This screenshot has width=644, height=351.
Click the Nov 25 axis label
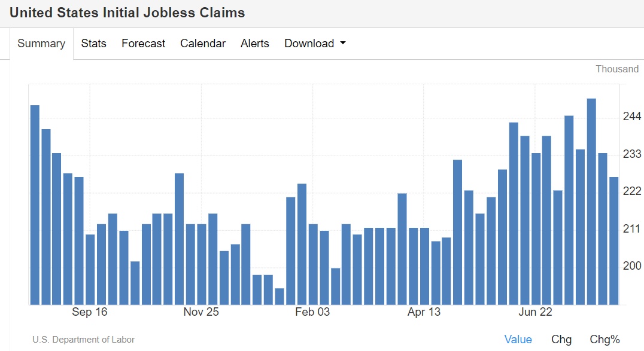(201, 312)
